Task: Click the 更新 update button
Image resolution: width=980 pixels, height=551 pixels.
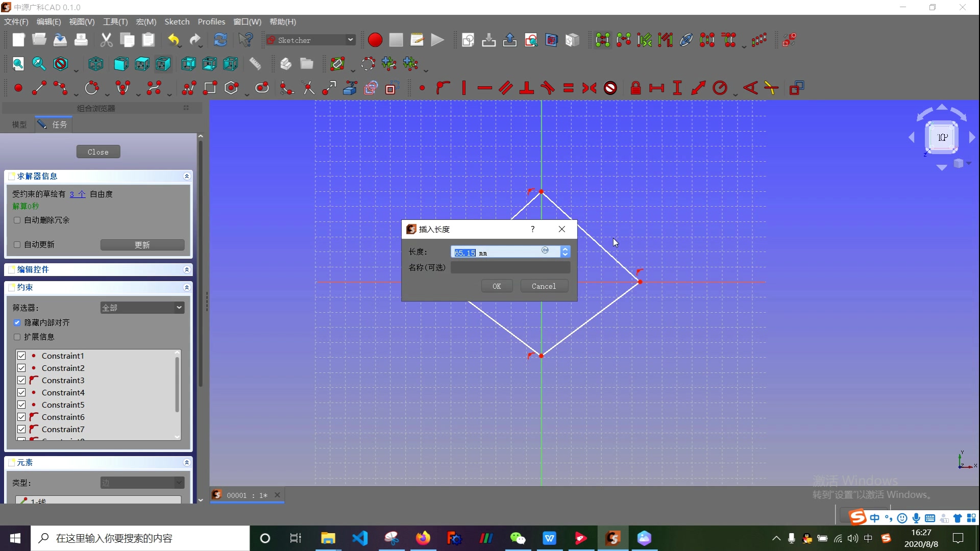Action: point(142,245)
